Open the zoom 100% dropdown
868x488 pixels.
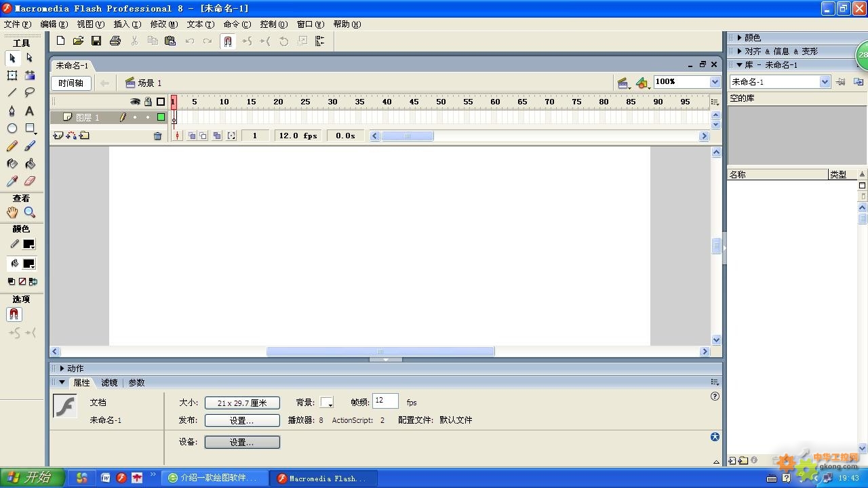pyautogui.click(x=715, y=82)
